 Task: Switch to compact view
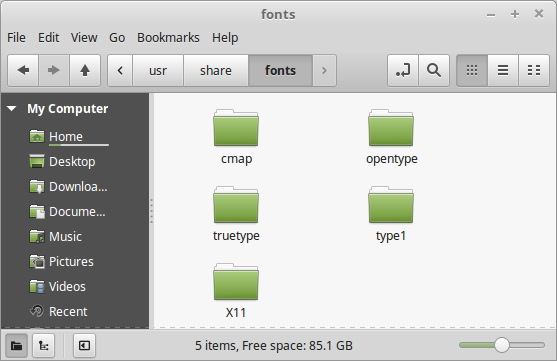click(534, 70)
